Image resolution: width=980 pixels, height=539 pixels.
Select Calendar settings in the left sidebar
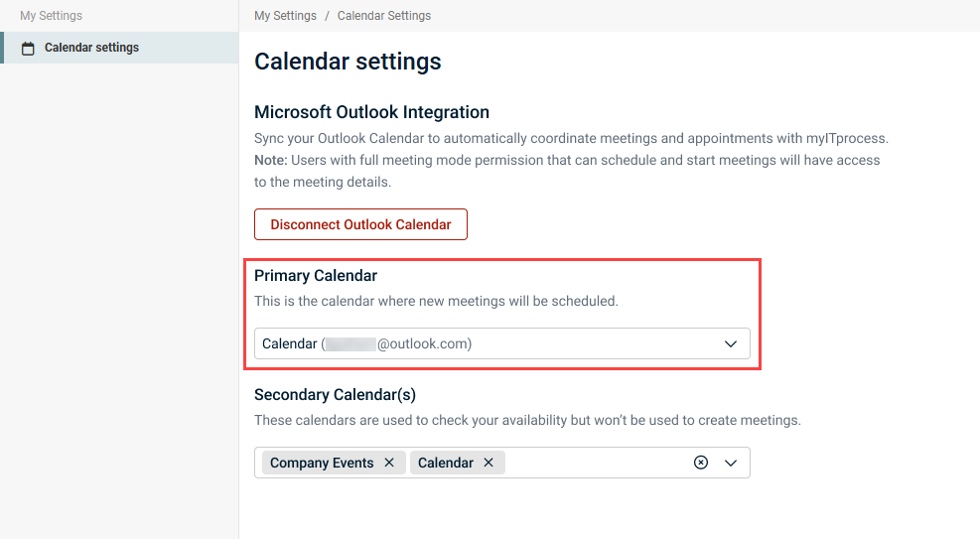pyautogui.click(x=91, y=48)
